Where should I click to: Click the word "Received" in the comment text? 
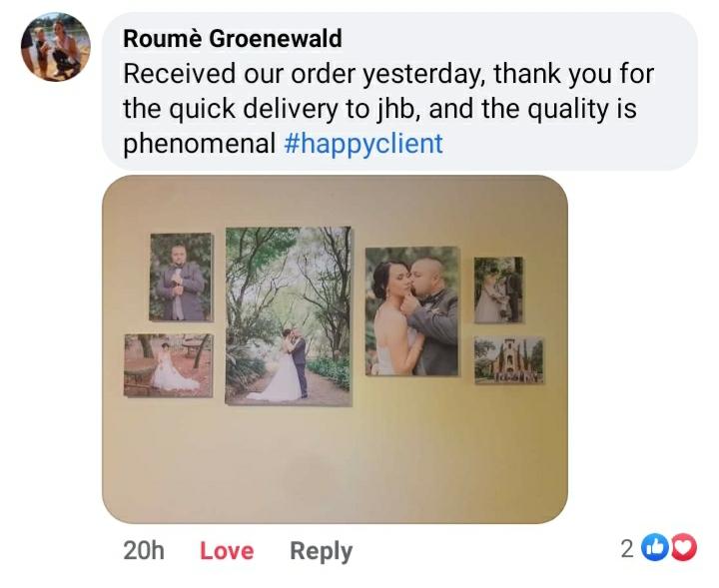(180, 73)
